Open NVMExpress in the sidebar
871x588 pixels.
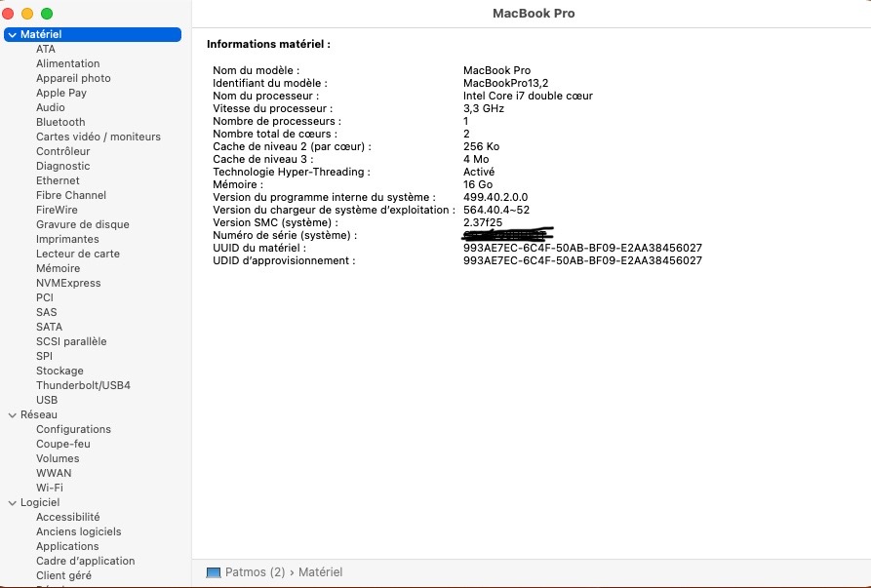pos(68,283)
